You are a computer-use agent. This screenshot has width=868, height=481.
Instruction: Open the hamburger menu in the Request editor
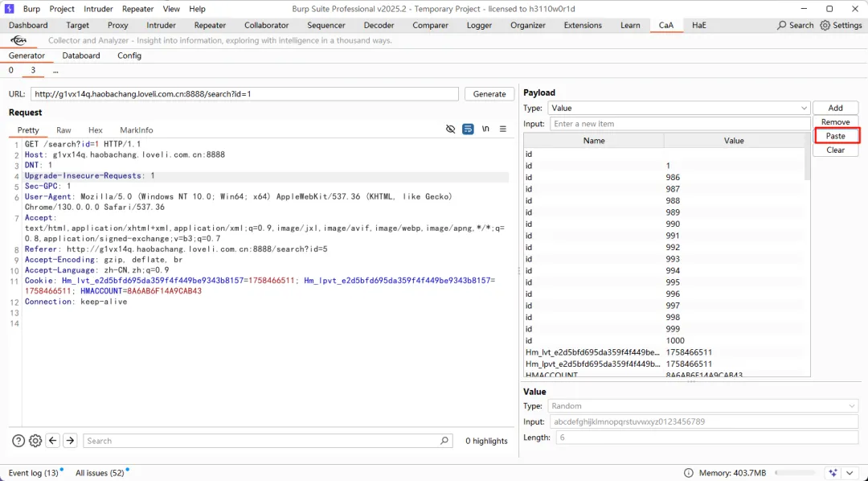click(502, 129)
